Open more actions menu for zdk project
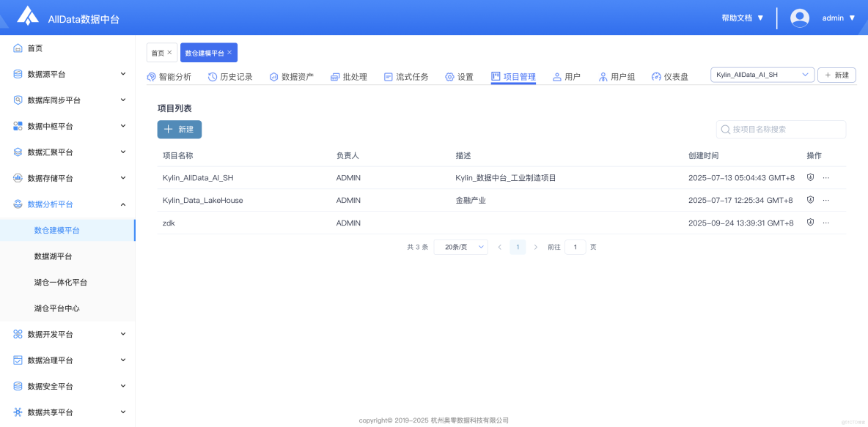The image size is (868, 427). 825,223
